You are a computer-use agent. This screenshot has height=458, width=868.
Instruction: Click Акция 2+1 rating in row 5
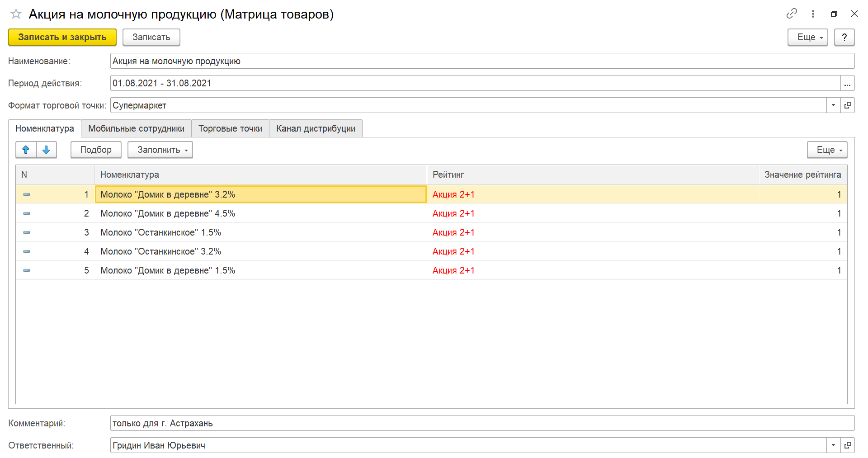pos(453,270)
